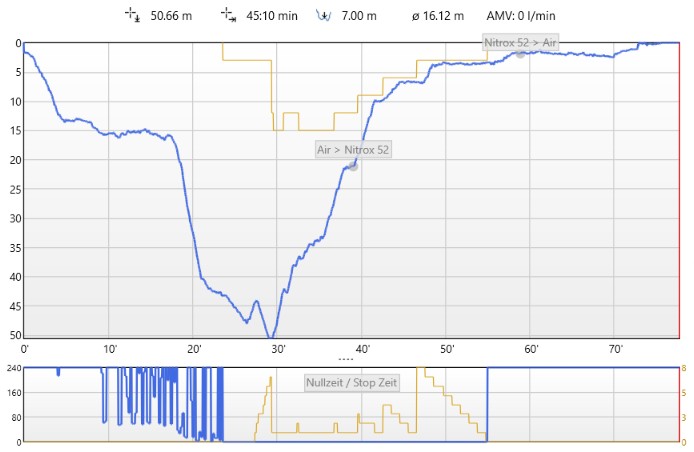This screenshot has height=452, width=694.
Task: Click the Air > Nitrox 52 gas switch label
Action: point(353,150)
